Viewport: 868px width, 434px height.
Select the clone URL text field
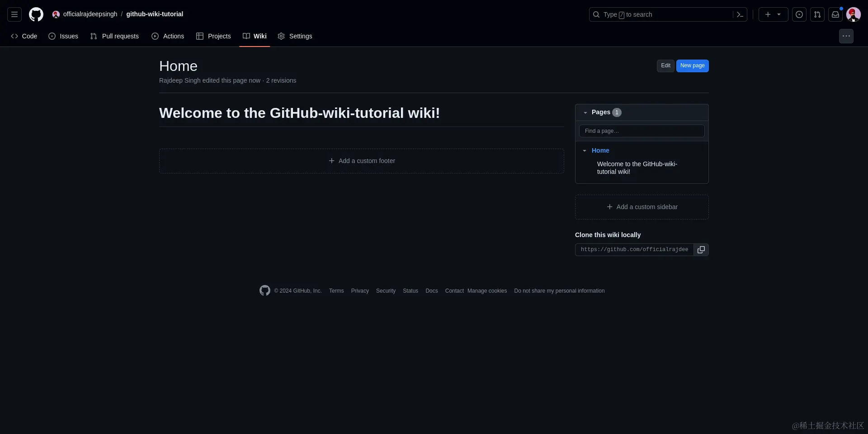click(x=634, y=250)
